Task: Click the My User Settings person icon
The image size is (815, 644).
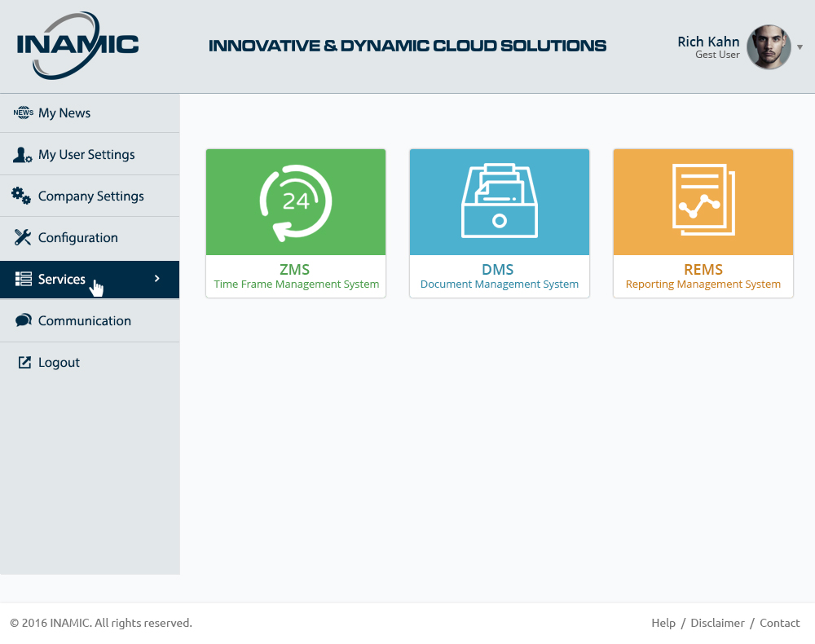Action: click(22, 154)
